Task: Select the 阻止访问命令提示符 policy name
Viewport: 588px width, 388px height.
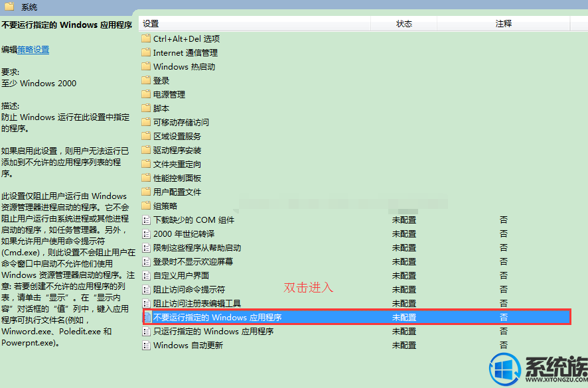Action: [189, 289]
